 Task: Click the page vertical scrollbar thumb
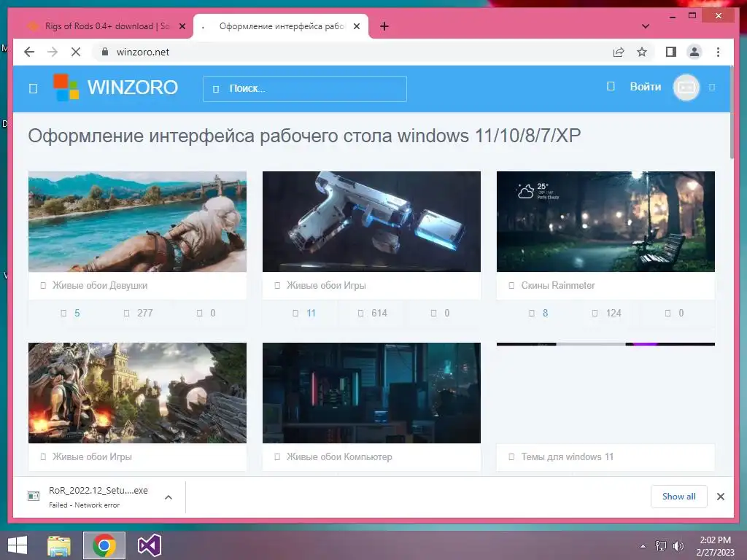point(732,112)
